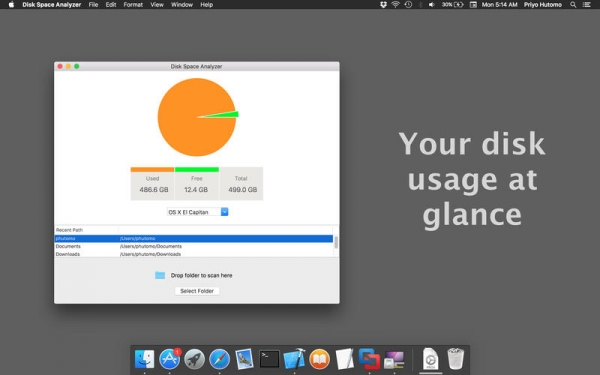The width and height of the screenshot is (600, 375).
Task: Open the Priyo Hutomo user menu
Action: pos(543,5)
